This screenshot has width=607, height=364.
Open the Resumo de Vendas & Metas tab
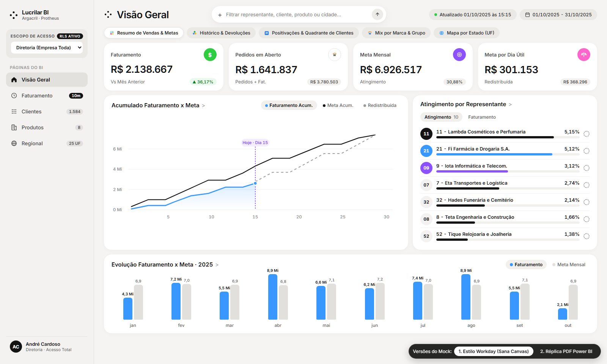click(x=144, y=33)
